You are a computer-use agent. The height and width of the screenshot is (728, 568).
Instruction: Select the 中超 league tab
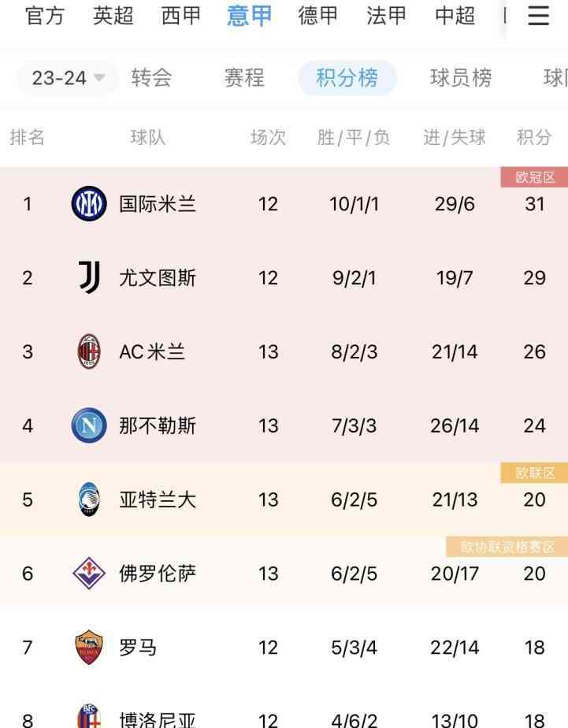coord(455,16)
